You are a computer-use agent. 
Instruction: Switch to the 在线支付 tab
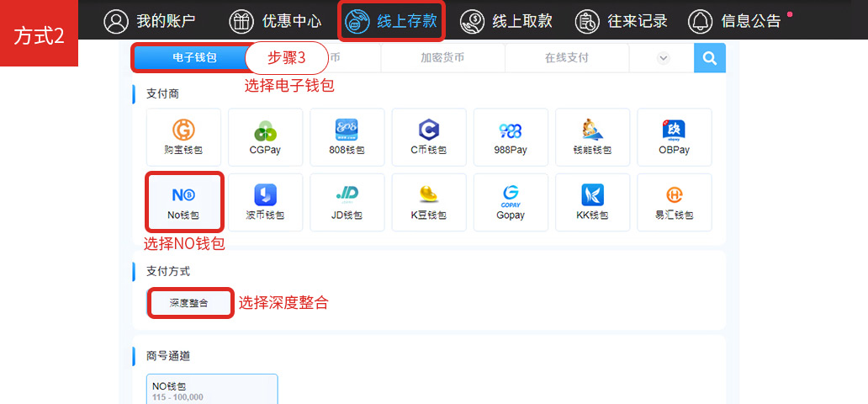tap(567, 57)
